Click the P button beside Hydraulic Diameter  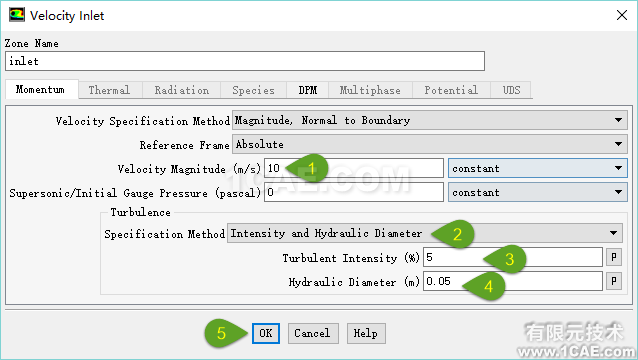click(x=614, y=281)
